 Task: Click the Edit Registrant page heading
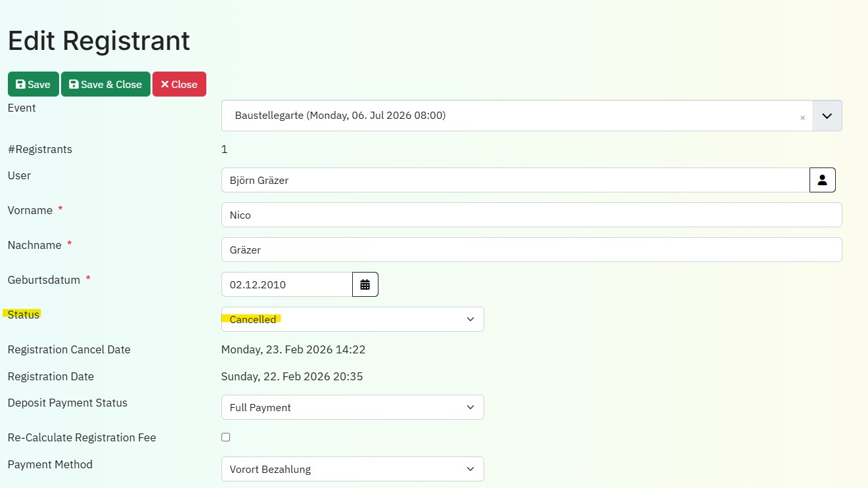coord(99,41)
